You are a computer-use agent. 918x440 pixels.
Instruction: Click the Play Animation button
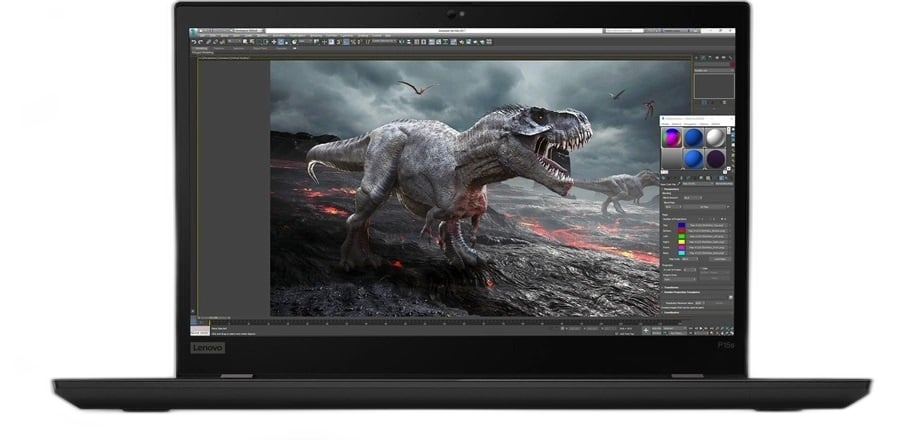tap(701, 328)
